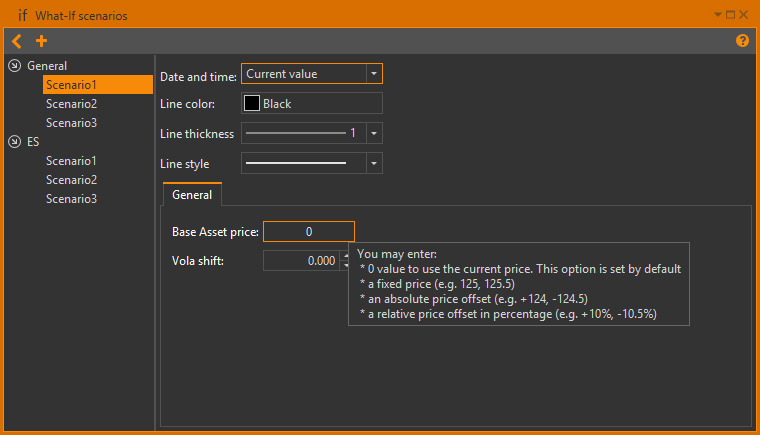Switch to the General tab
This screenshot has width=760, height=435.
click(x=192, y=195)
